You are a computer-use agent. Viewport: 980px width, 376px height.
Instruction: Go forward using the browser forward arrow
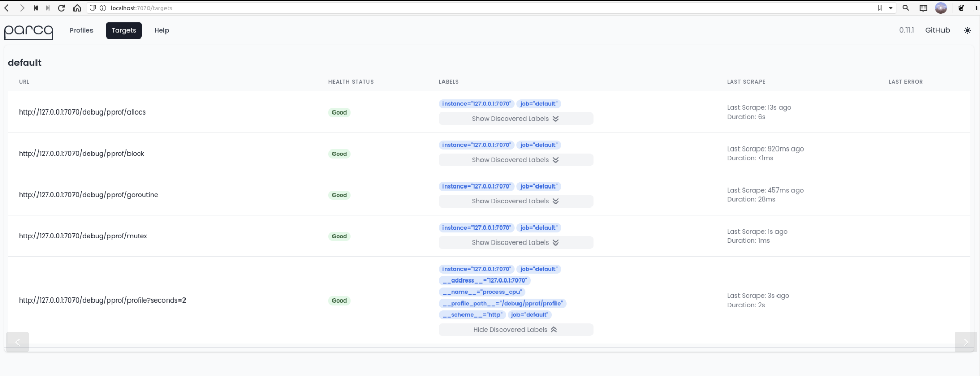click(x=22, y=8)
